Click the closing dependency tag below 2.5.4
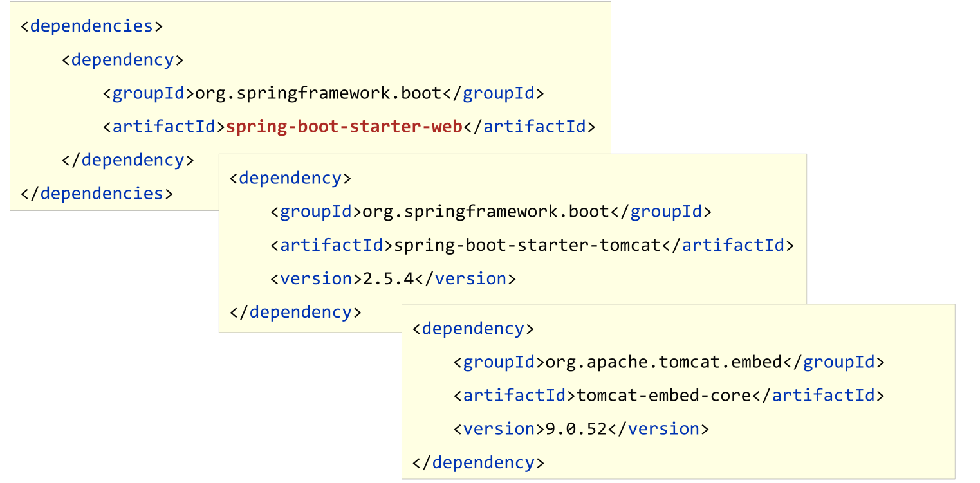Screen dimensions: 980x483 (295, 312)
